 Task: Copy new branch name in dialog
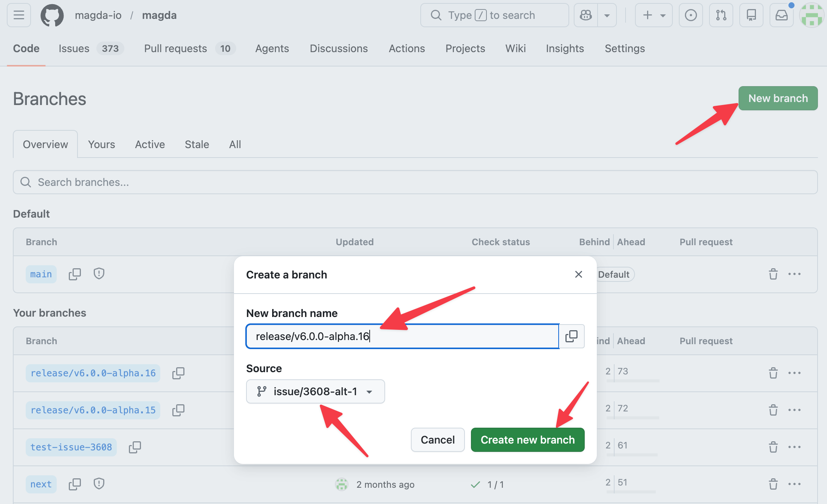click(571, 336)
